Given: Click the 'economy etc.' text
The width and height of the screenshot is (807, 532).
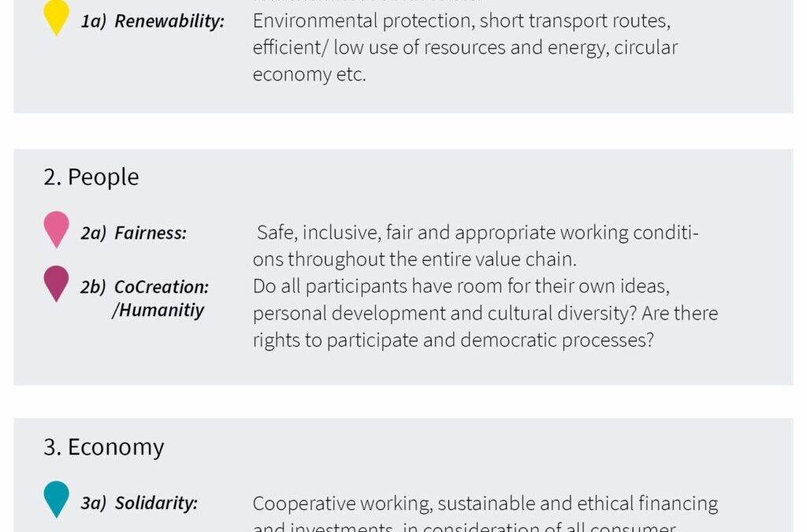Looking at the screenshot, I should pyautogui.click(x=309, y=74).
